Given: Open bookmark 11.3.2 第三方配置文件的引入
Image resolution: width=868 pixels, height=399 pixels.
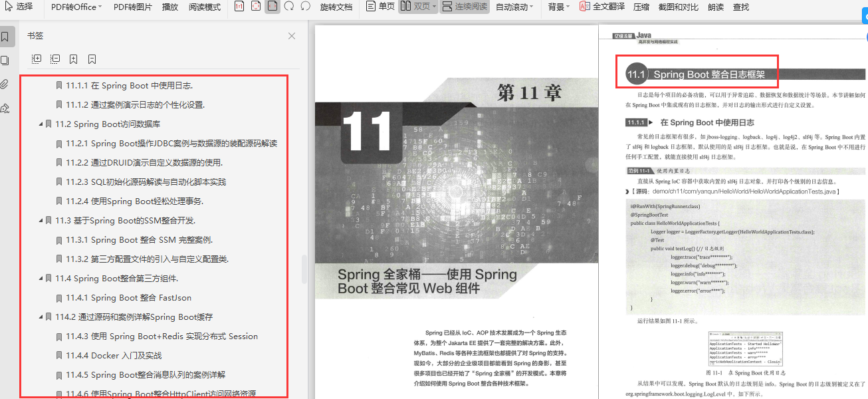Looking at the screenshot, I should click(147, 259).
